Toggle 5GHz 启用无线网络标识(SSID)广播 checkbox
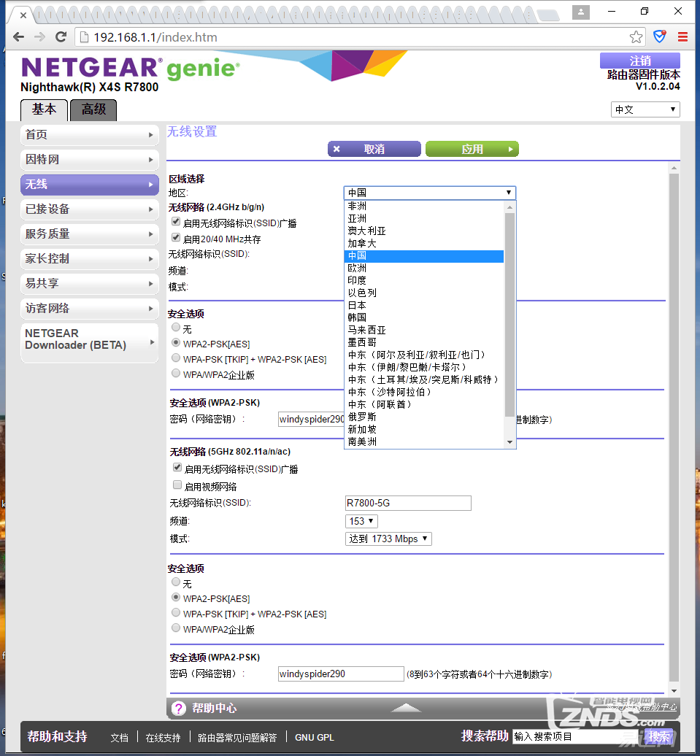 pyautogui.click(x=177, y=468)
